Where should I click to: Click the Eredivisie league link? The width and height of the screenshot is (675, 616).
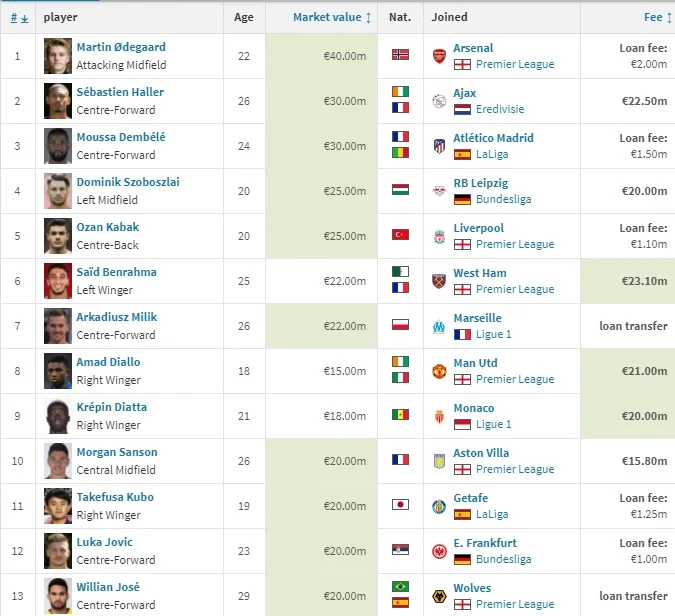[x=501, y=109]
